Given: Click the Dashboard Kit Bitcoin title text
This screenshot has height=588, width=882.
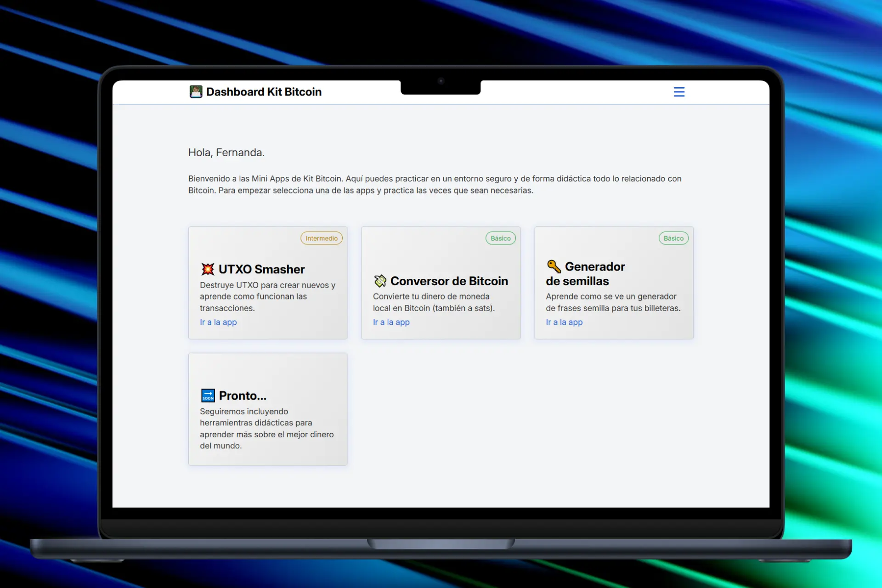Looking at the screenshot, I should [264, 92].
